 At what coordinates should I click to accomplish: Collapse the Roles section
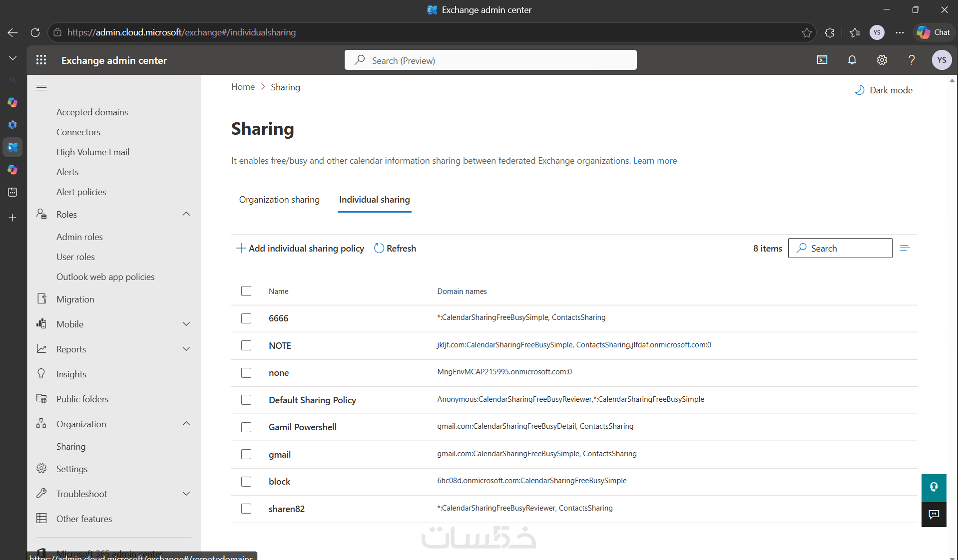pyautogui.click(x=186, y=214)
